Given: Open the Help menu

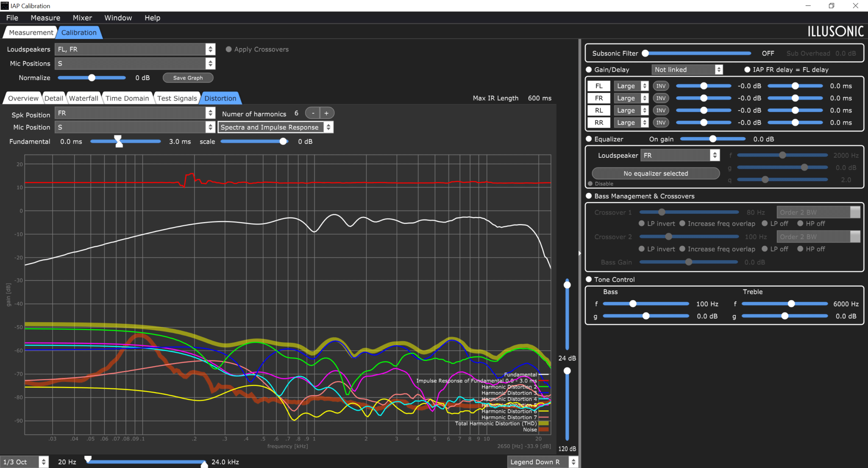Looking at the screenshot, I should point(152,18).
